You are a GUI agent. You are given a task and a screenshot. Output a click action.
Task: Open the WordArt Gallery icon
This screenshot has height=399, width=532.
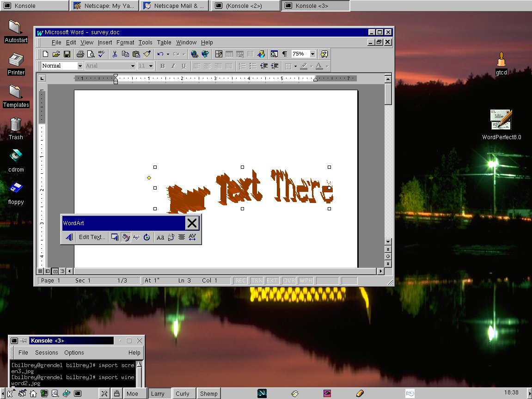[115, 237]
